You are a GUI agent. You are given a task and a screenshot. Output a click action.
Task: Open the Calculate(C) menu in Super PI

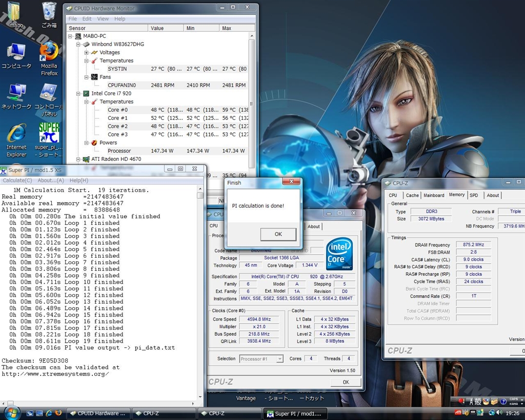point(17,180)
